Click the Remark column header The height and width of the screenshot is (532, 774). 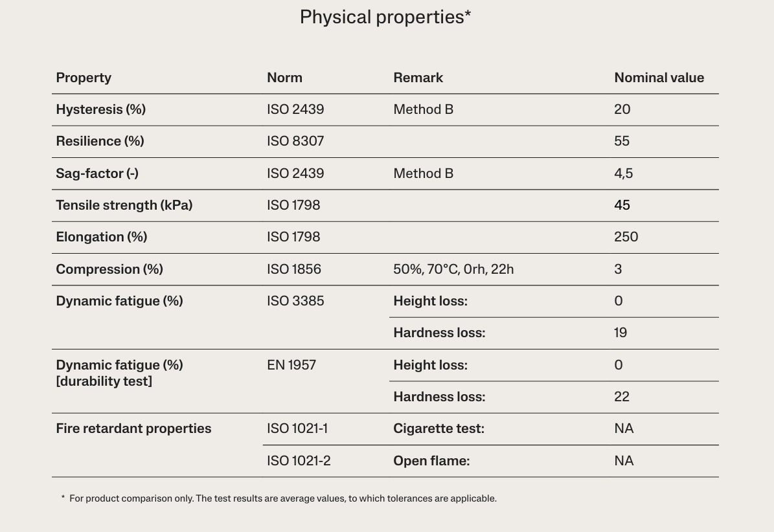[418, 78]
